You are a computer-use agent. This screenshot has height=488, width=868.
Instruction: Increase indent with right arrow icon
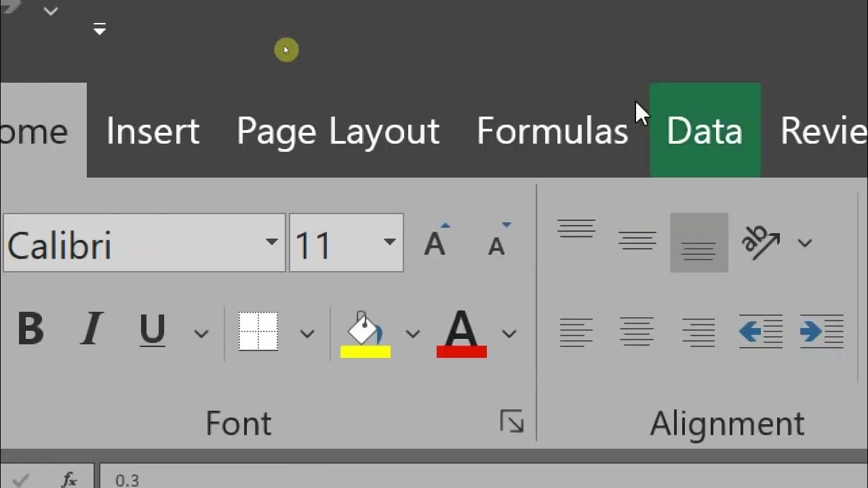(821, 332)
